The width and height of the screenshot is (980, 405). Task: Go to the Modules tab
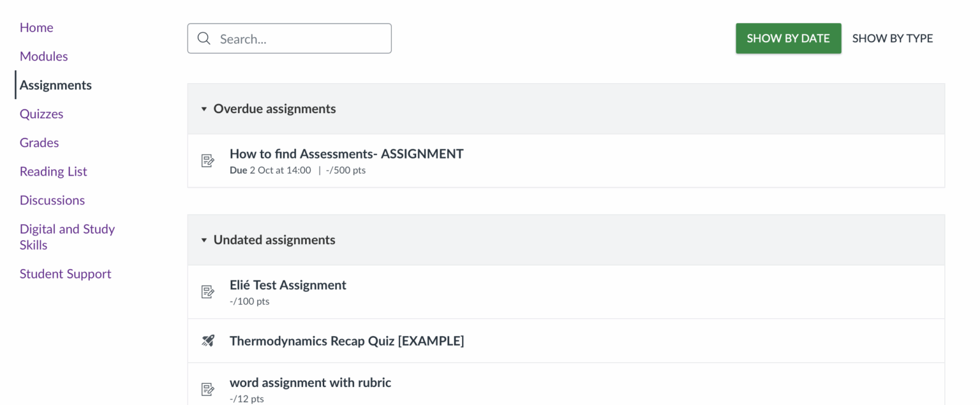click(43, 56)
